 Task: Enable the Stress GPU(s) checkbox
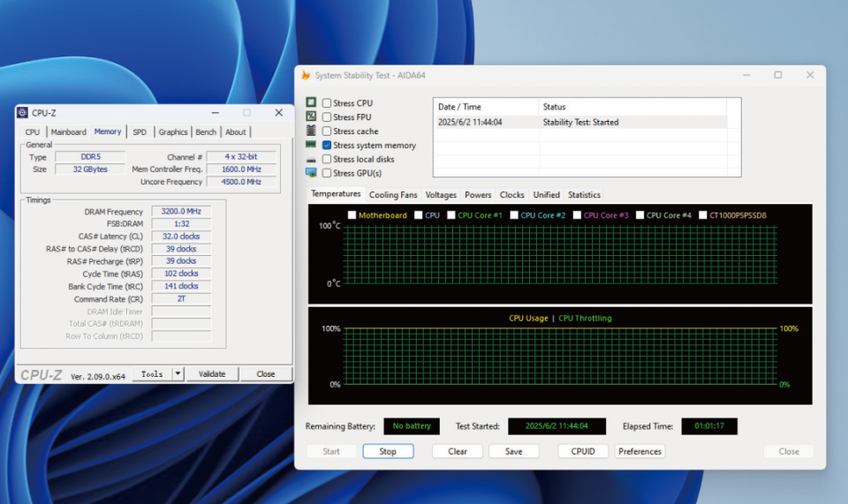pos(327,173)
